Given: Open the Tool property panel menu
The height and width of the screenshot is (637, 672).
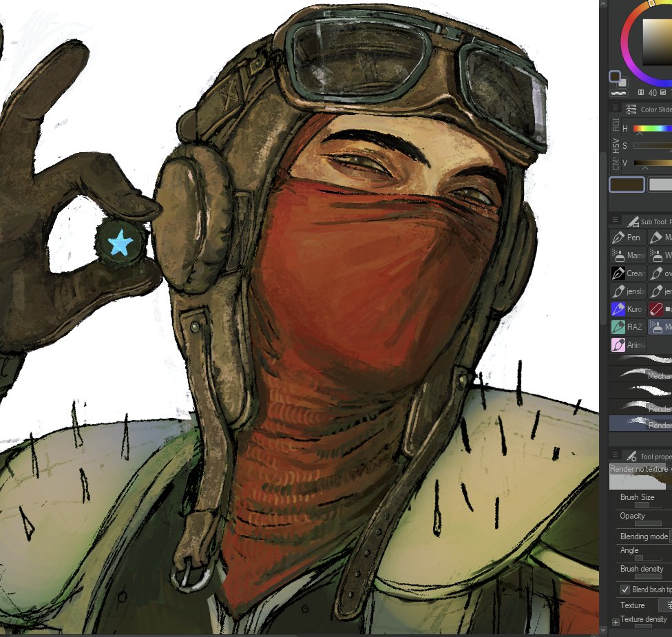Looking at the screenshot, I should tap(615, 456).
